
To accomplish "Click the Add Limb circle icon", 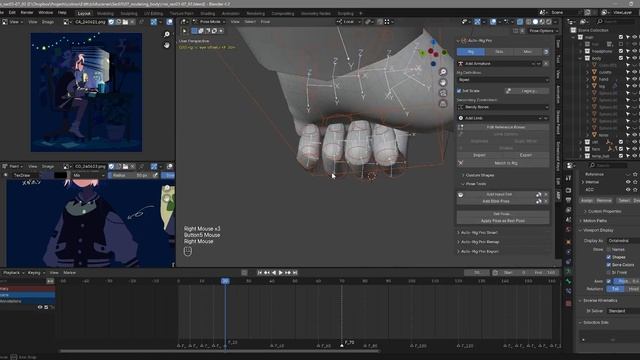I will click(461, 118).
